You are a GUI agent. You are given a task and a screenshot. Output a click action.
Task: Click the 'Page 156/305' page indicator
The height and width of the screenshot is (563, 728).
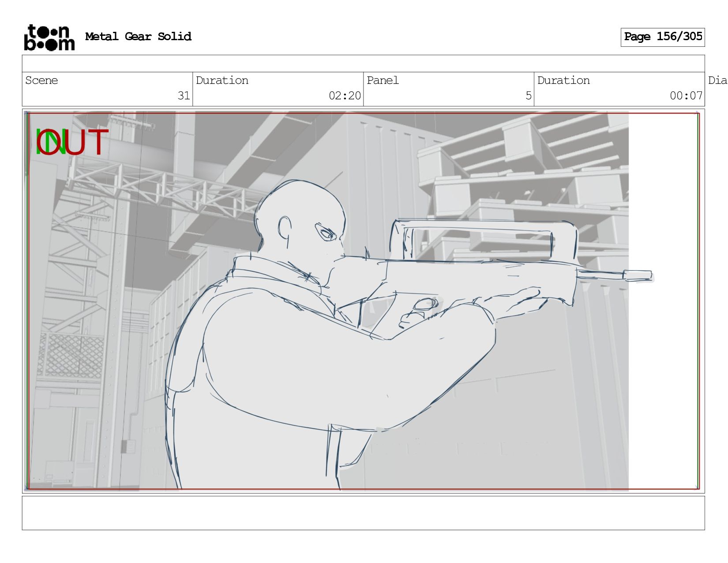click(663, 37)
